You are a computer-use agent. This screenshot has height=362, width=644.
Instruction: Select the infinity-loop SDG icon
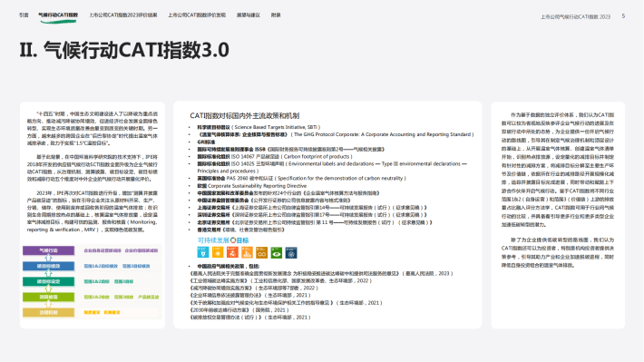(261, 252)
